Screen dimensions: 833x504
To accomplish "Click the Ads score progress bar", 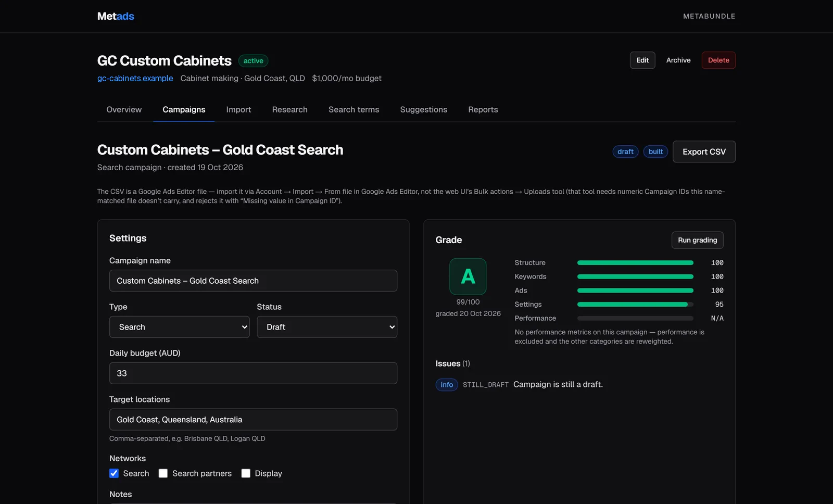I will click(x=635, y=291).
